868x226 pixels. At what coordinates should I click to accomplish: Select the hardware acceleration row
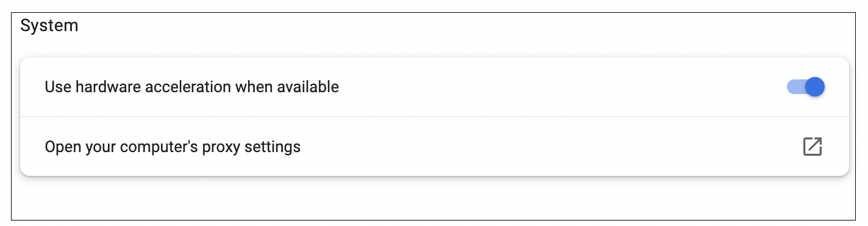click(x=435, y=87)
